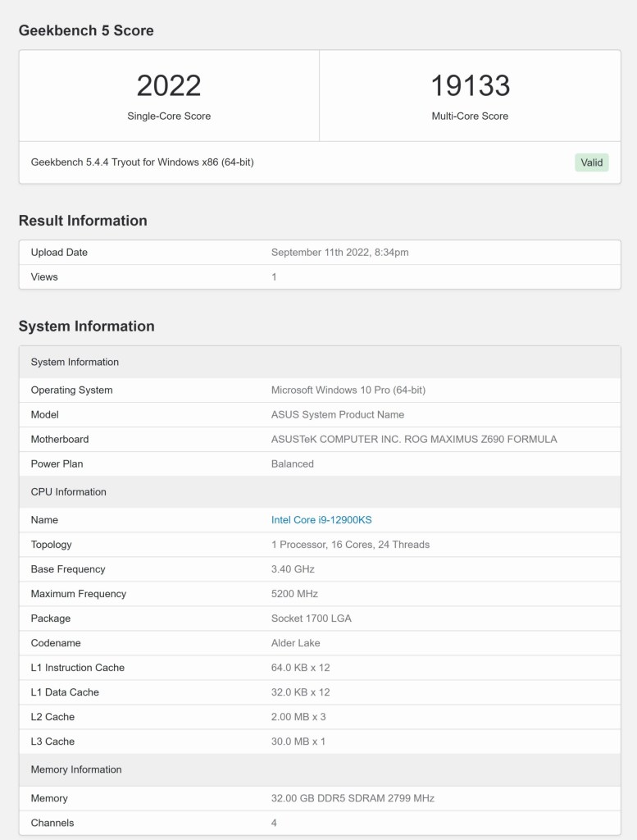This screenshot has height=840, width=637.
Task: Select 32.00 GB DDR5 SDRAM 2799 MHz value
Action: (x=353, y=798)
